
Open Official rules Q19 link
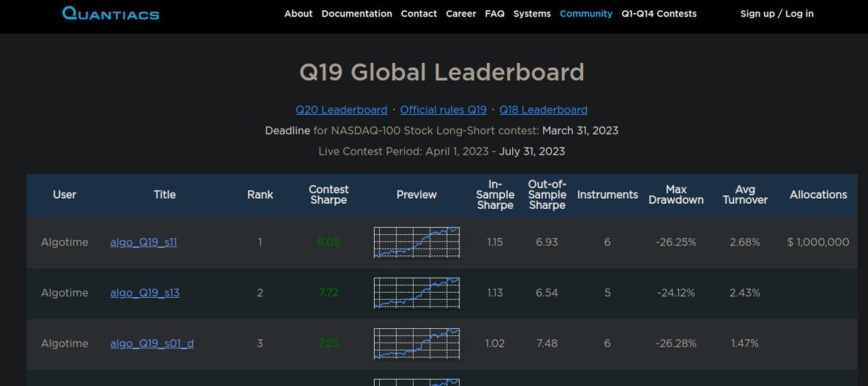[x=443, y=110]
